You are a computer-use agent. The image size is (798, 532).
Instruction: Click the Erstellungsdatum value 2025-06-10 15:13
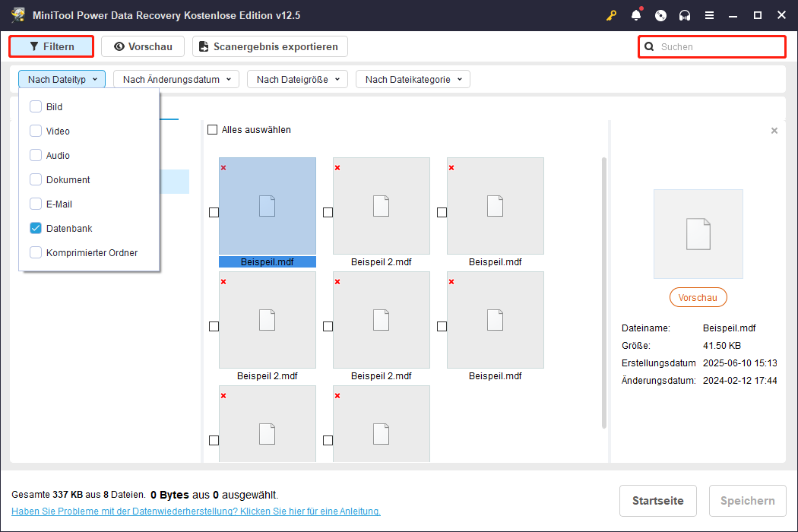pos(740,363)
